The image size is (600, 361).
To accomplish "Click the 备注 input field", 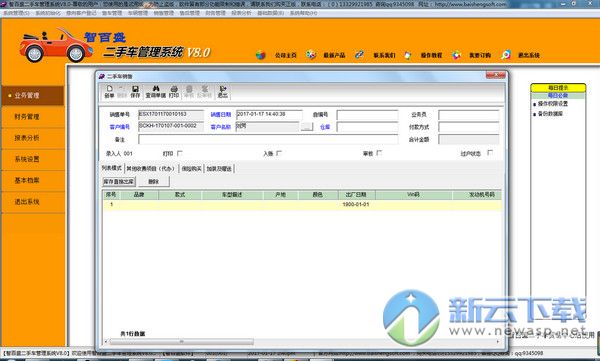I will coord(268,139).
